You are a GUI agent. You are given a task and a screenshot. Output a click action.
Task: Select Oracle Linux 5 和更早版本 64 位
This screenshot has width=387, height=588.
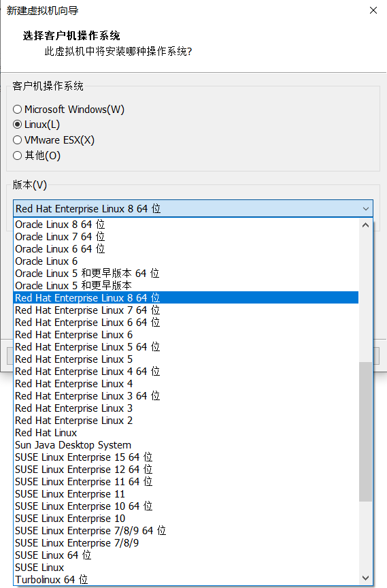186,274
